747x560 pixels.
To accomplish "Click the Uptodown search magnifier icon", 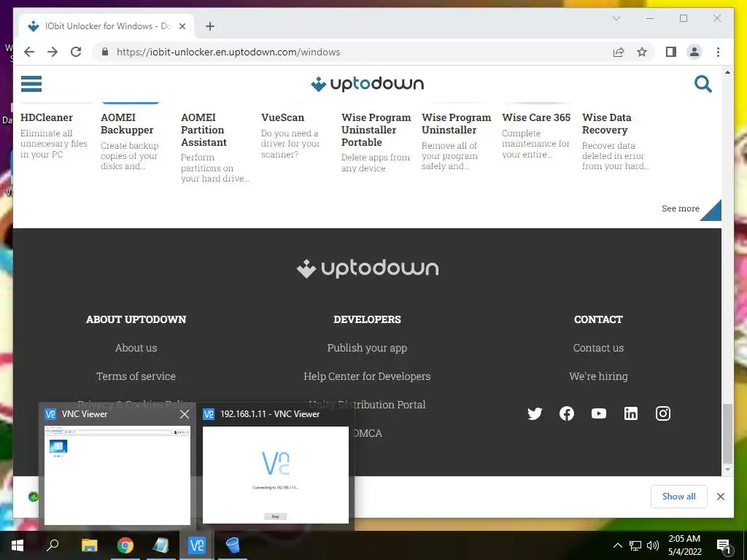I will (703, 84).
